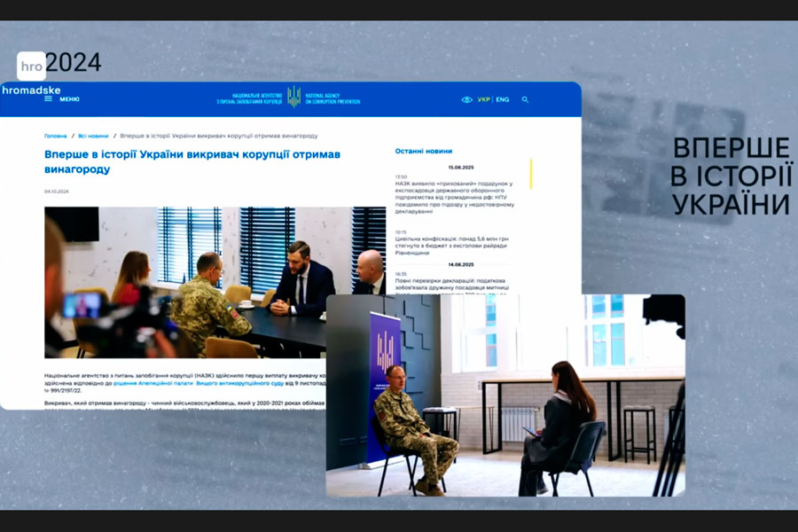Click the article headline about викривач корупції
Screen dimensions: 798x532
[192, 161]
